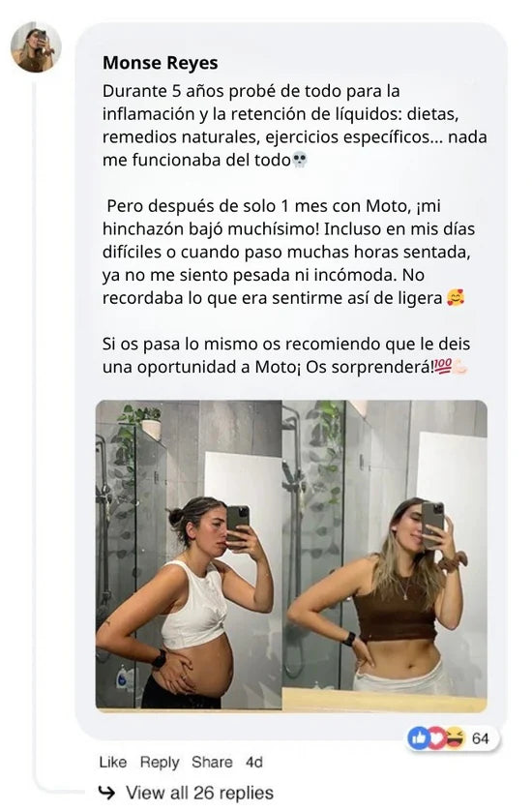
Task: Click the laughing face reaction icon
Action: pyautogui.click(x=454, y=737)
